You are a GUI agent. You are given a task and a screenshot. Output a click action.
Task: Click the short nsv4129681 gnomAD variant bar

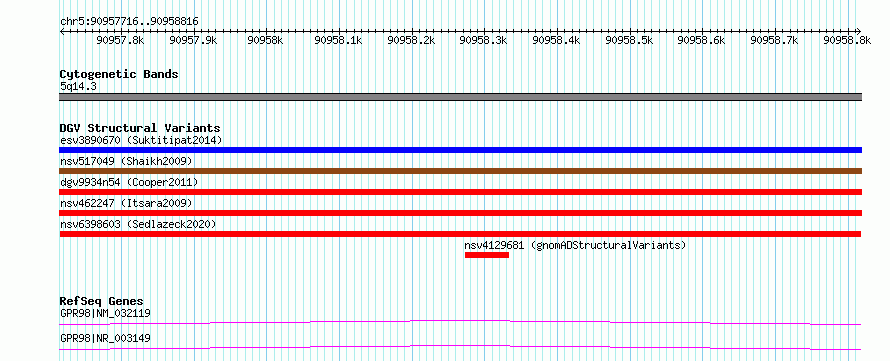(x=487, y=255)
